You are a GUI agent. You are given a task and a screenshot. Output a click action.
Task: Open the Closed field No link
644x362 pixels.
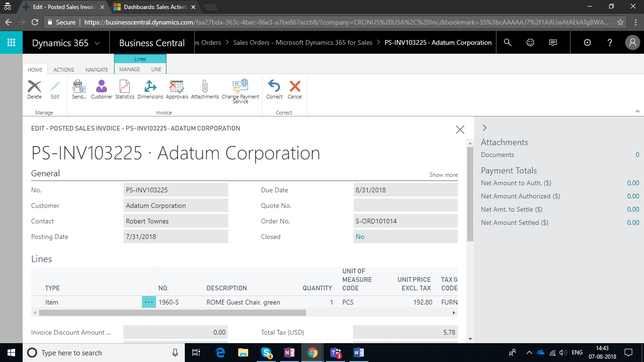[x=360, y=237]
